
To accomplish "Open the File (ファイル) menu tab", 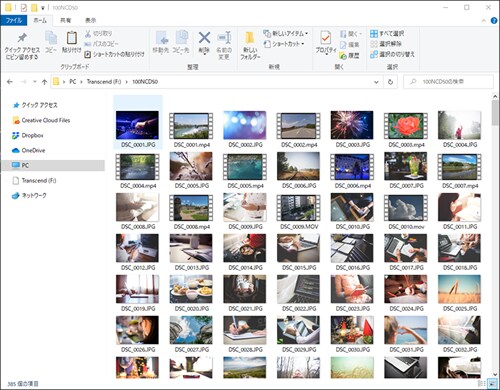I will click(x=14, y=20).
